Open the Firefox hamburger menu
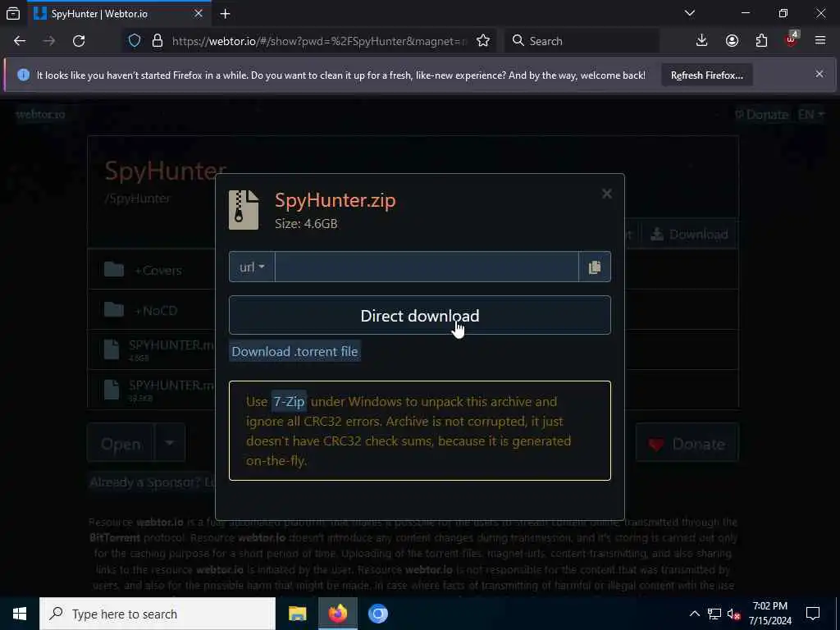Image resolution: width=840 pixels, height=630 pixels. tap(820, 41)
